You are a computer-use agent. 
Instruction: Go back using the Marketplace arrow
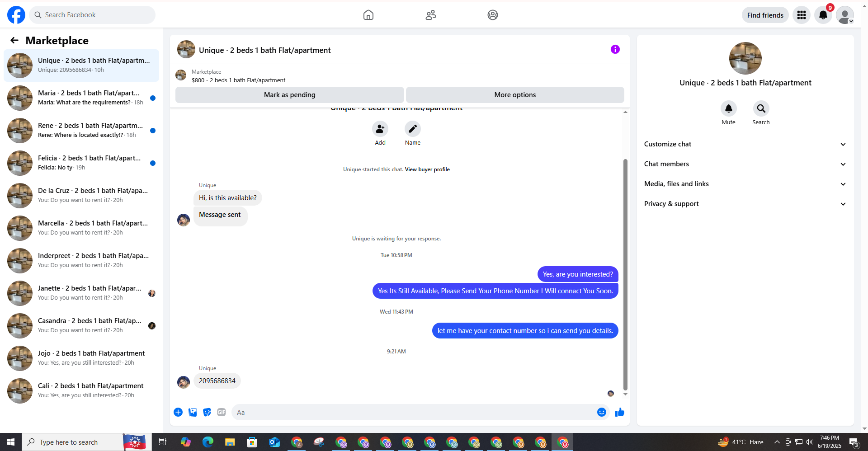(x=14, y=41)
